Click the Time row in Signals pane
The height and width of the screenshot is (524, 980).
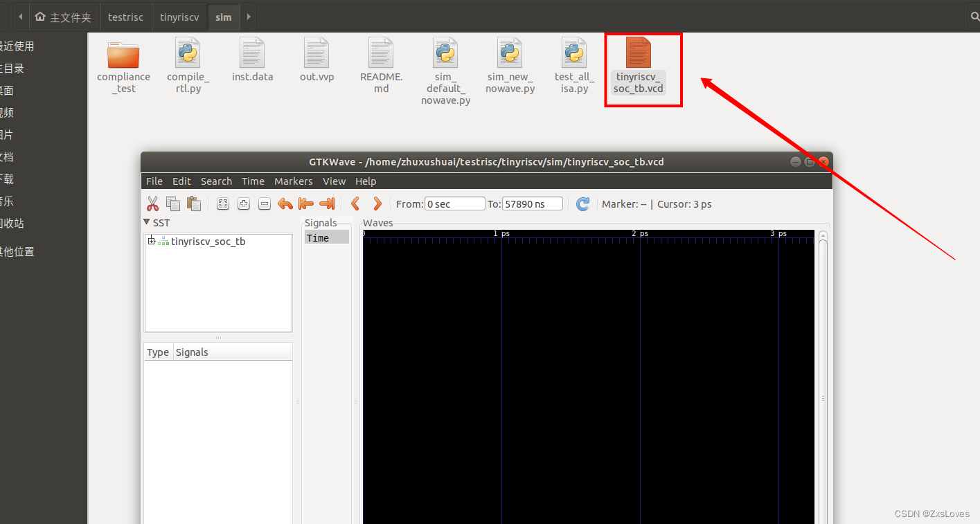pos(326,237)
